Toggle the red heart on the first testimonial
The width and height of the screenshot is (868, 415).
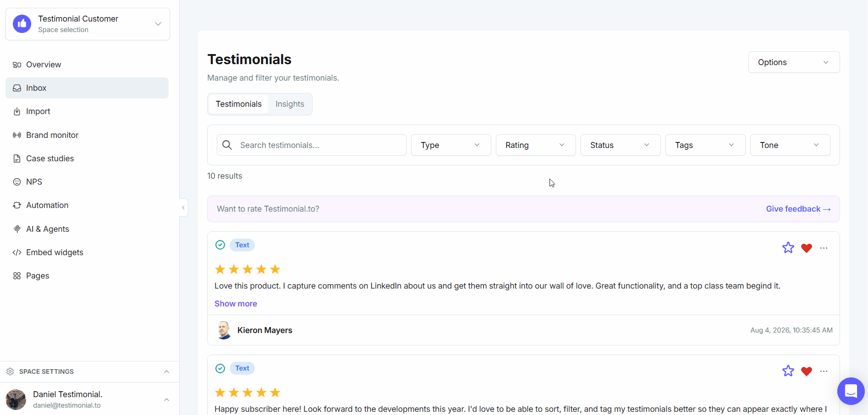tap(807, 248)
